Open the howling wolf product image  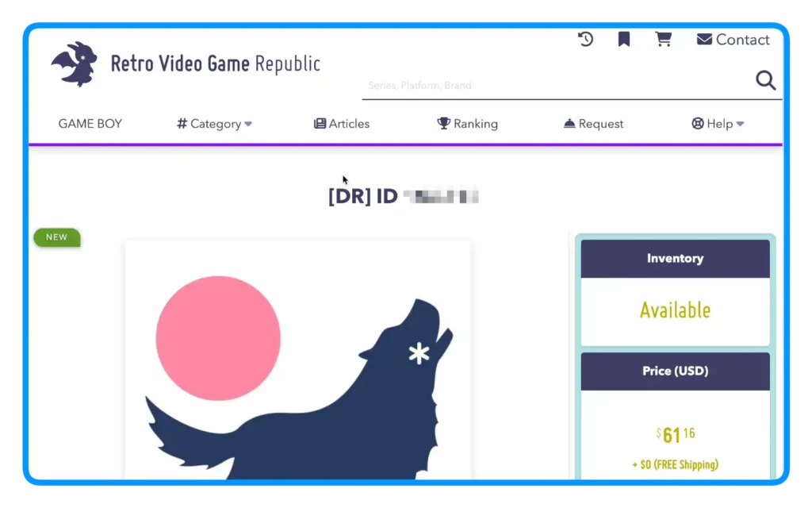tap(297, 365)
